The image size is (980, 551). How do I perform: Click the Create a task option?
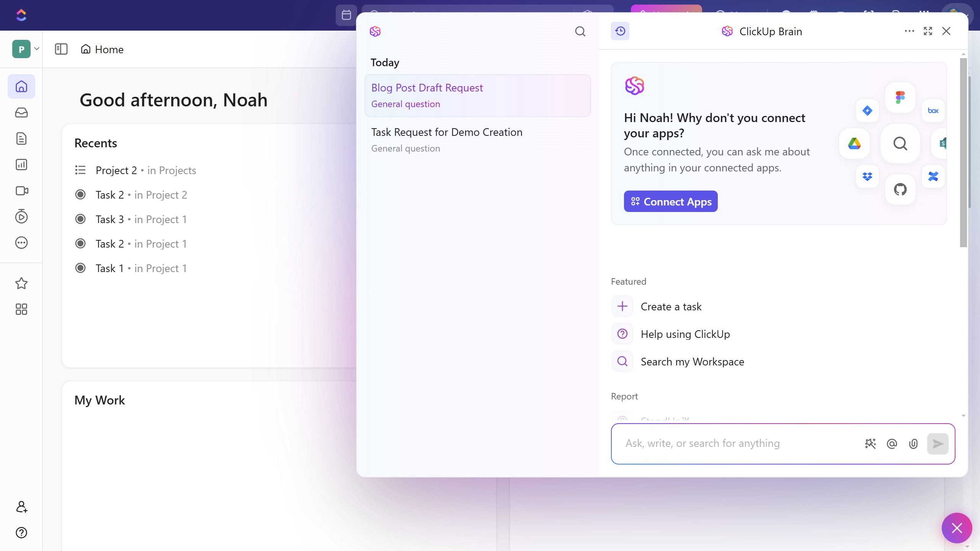coord(671,306)
